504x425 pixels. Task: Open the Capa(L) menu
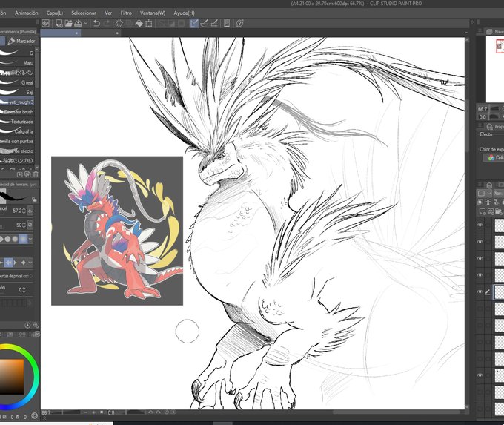[55, 13]
